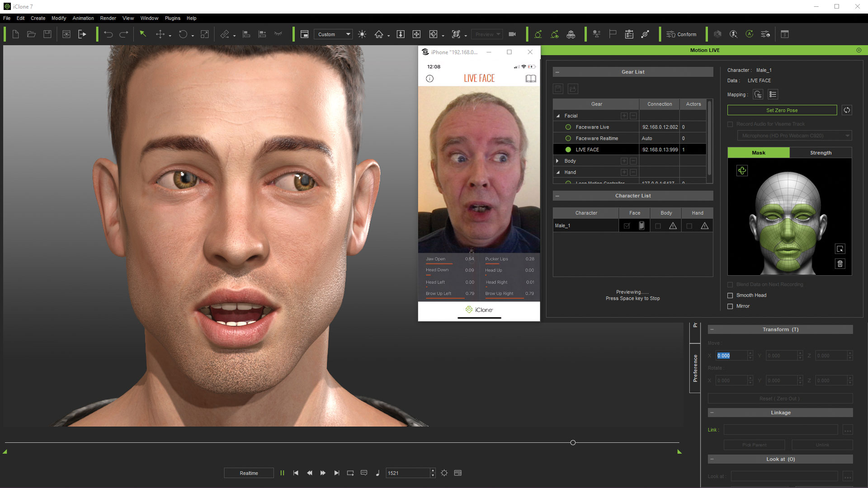Select the Move/Transform tool icon

click(x=161, y=34)
